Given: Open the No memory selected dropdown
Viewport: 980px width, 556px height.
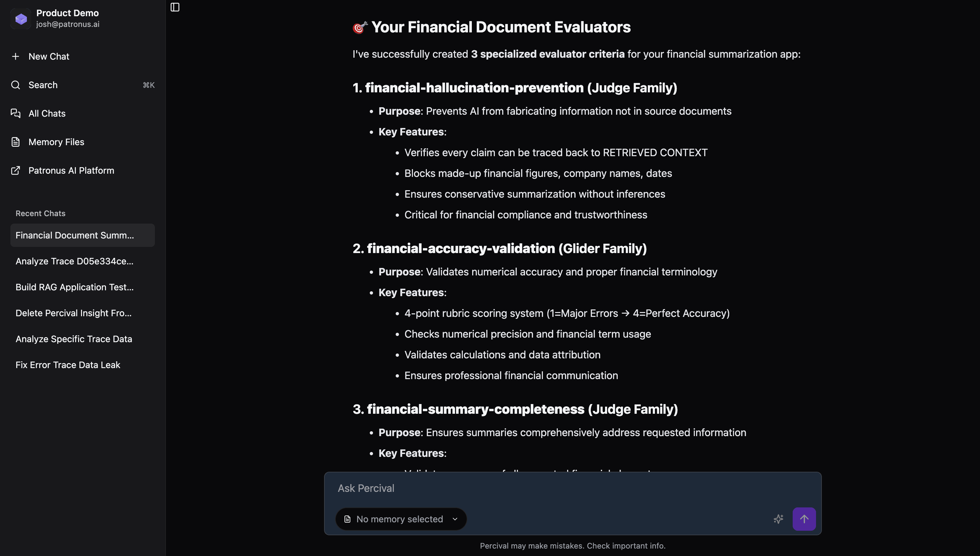Looking at the screenshot, I should point(400,519).
